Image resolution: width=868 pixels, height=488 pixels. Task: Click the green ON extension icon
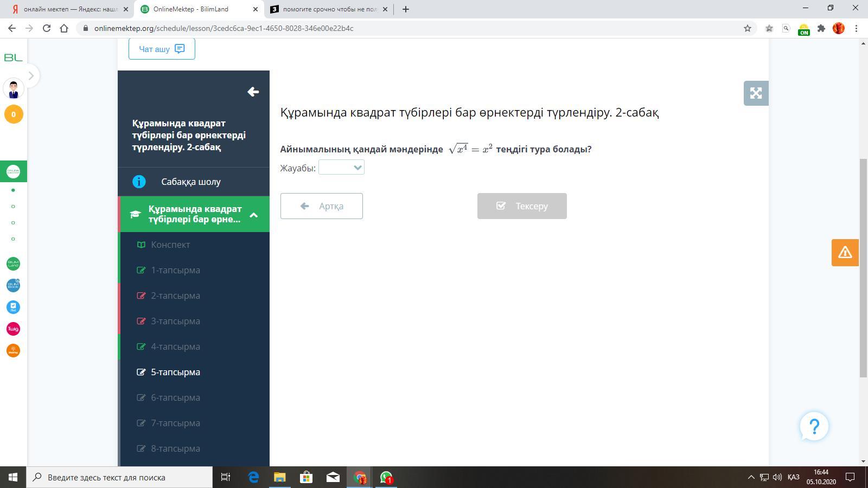tap(803, 29)
